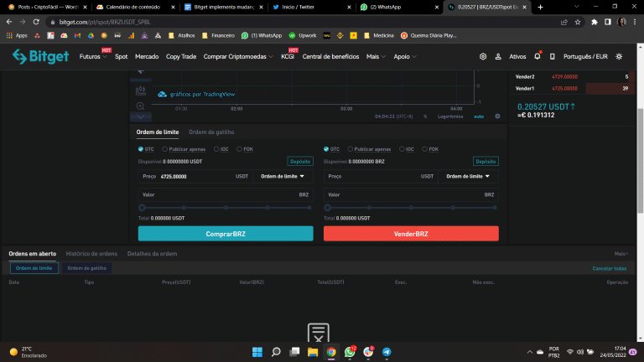The width and height of the screenshot is (644, 362).
Task: Set buy slider to midpoint mark
Action: (x=226, y=208)
